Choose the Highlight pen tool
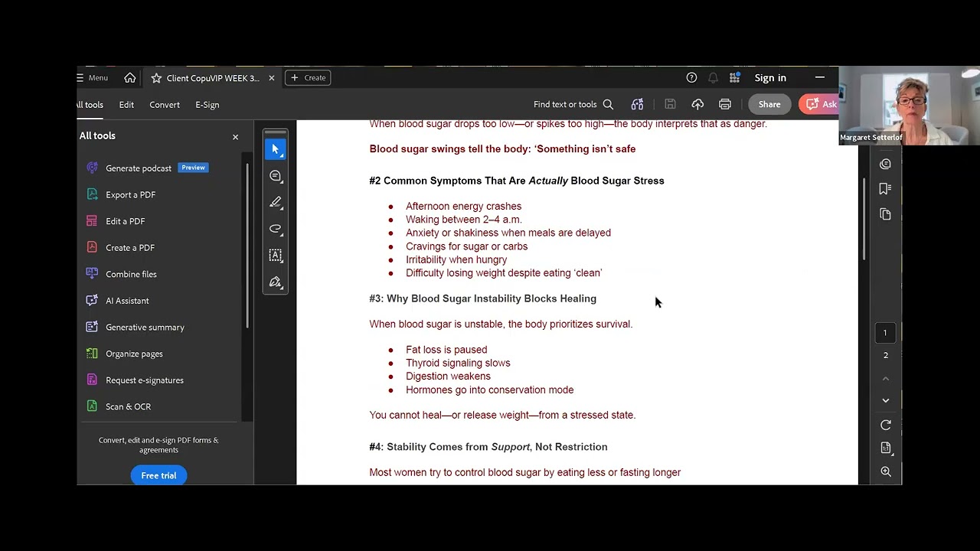Viewport: 980px width, 551px height. click(x=276, y=202)
